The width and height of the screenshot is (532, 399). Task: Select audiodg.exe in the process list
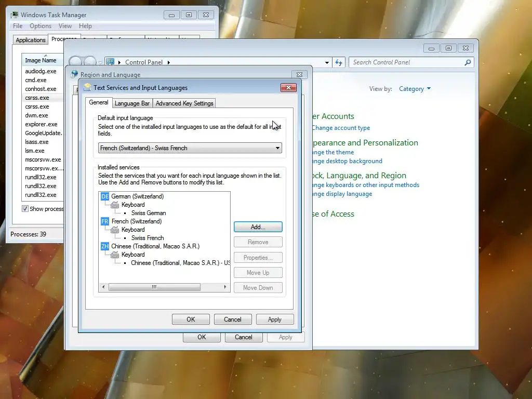41,71
